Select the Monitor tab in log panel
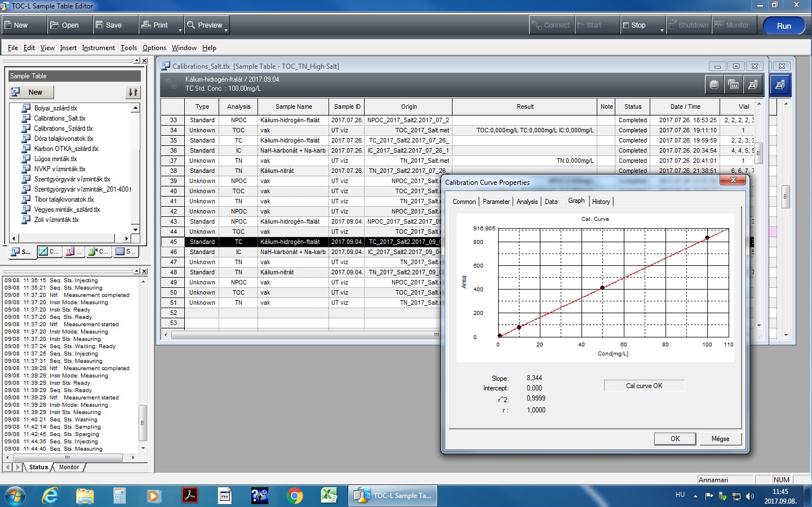This screenshot has width=812, height=507. point(69,467)
